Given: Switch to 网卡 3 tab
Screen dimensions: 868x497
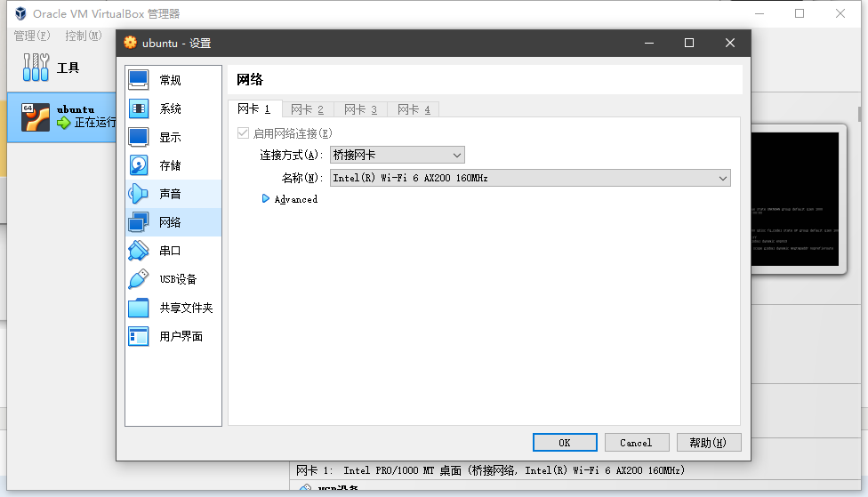Looking at the screenshot, I should [x=360, y=109].
